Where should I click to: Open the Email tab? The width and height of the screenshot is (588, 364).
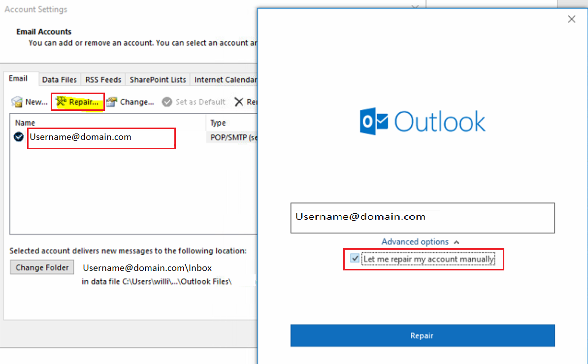[x=18, y=78]
